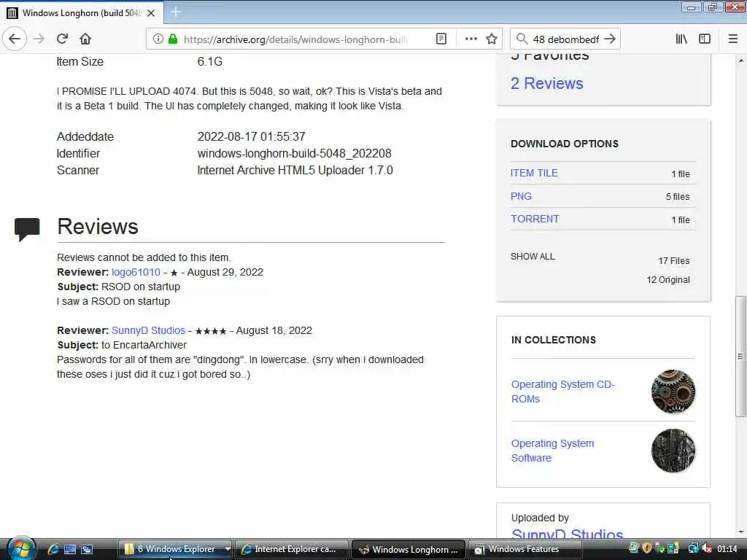The height and width of the screenshot is (560, 747).
Task: Click the network tray icon
Action: pyautogui.click(x=693, y=549)
